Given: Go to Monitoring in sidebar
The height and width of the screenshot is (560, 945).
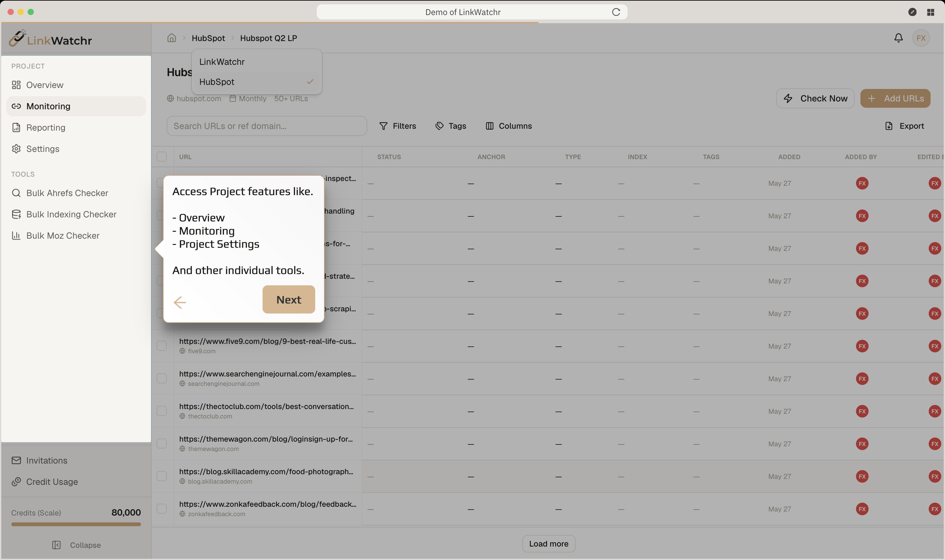Looking at the screenshot, I should 76,106.
